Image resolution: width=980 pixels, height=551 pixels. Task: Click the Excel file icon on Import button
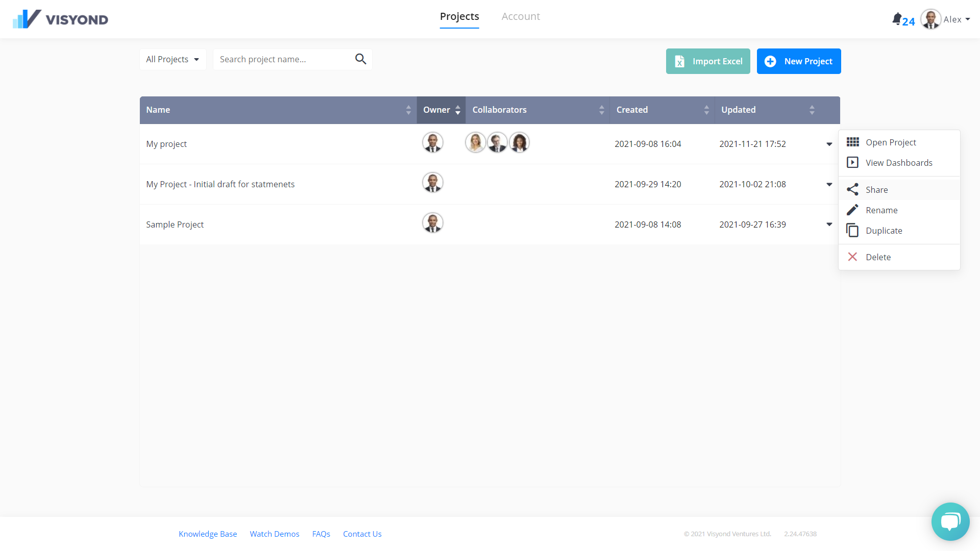(680, 61)
